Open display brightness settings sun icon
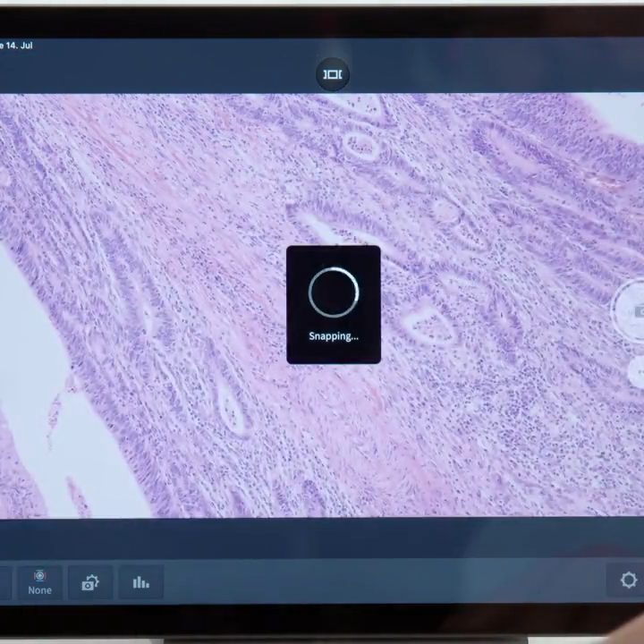Viewport: 644px width, 644px height. pos(627,580)
